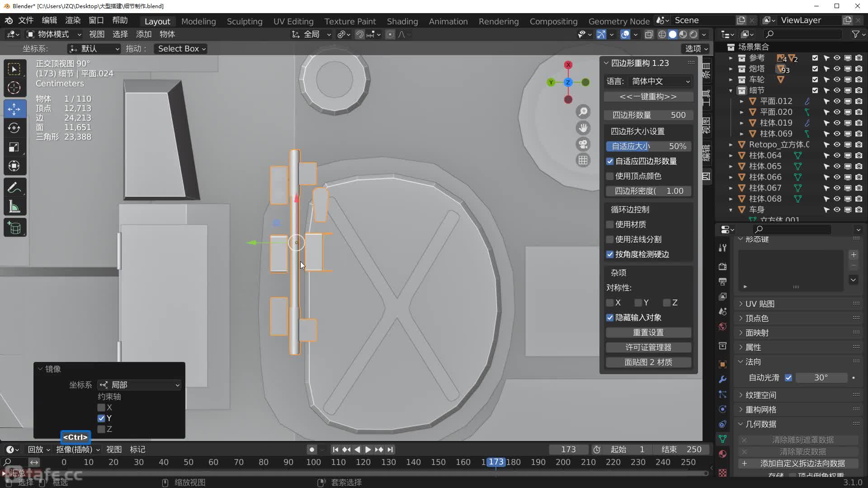Select the Scale tool in toolbar

tap(14, 147)
